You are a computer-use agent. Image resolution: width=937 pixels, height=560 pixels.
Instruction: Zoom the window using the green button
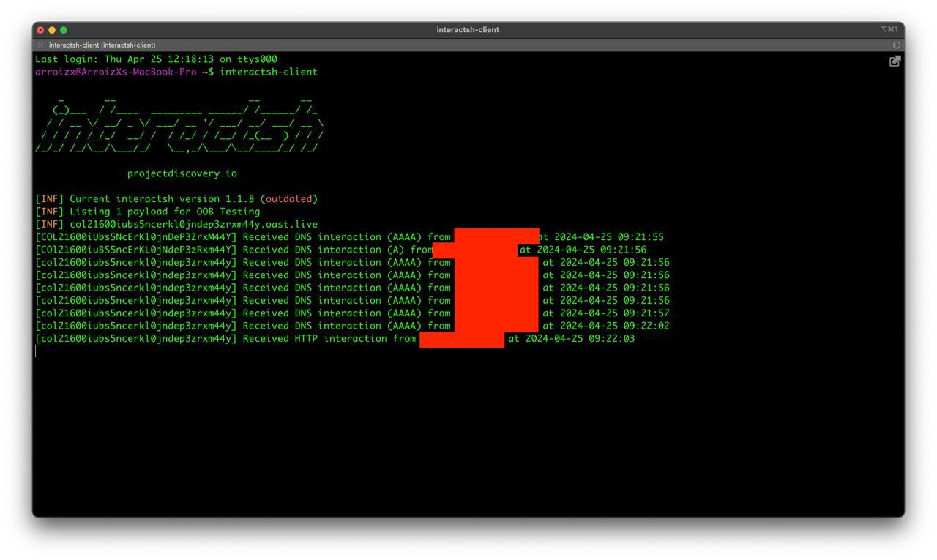[x=64, y=30]
